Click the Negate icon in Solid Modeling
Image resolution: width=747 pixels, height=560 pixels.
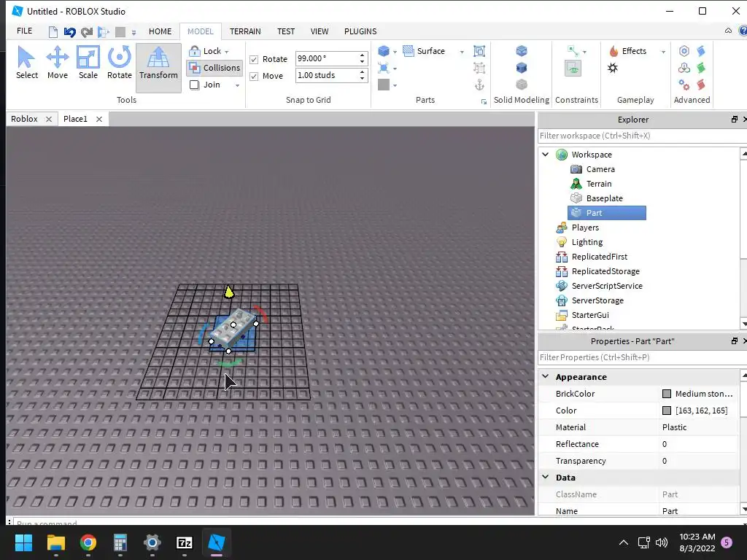[522, 67]
